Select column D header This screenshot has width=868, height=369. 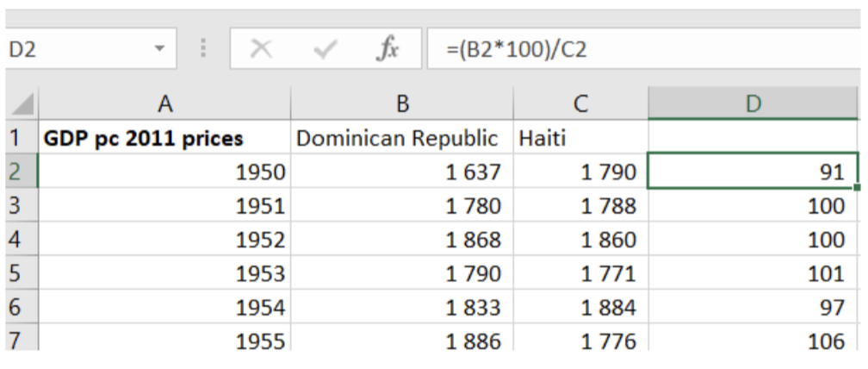coord(753,103)
